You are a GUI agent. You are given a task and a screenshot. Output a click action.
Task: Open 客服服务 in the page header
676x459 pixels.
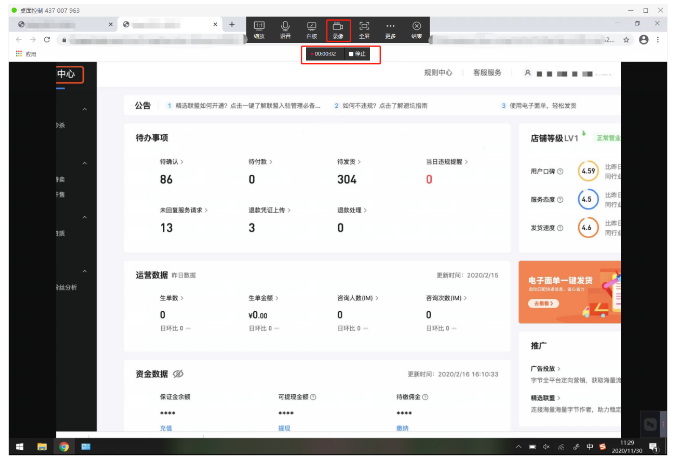[x=487, y=72]
